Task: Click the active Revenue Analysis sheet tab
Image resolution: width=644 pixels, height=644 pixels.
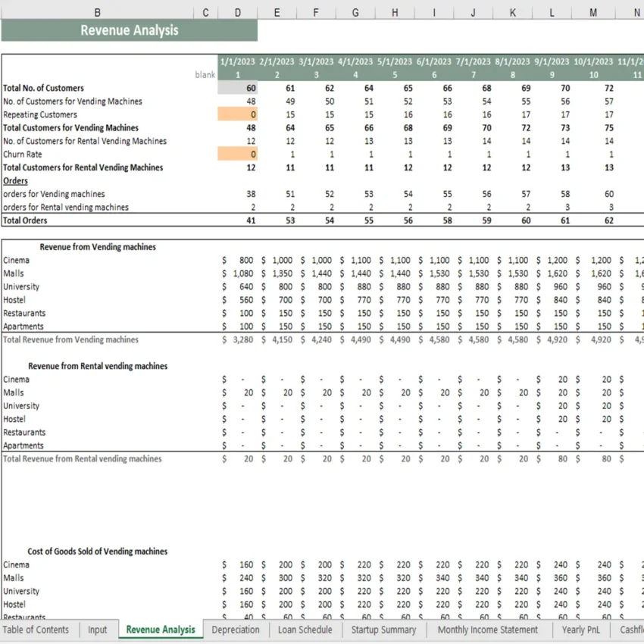Action: [161, 630]
